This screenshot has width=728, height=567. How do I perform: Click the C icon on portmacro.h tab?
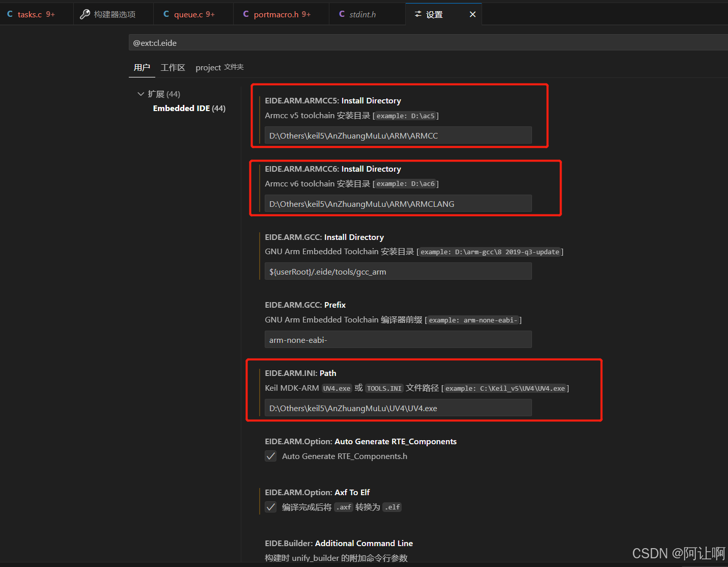[246, 14]
